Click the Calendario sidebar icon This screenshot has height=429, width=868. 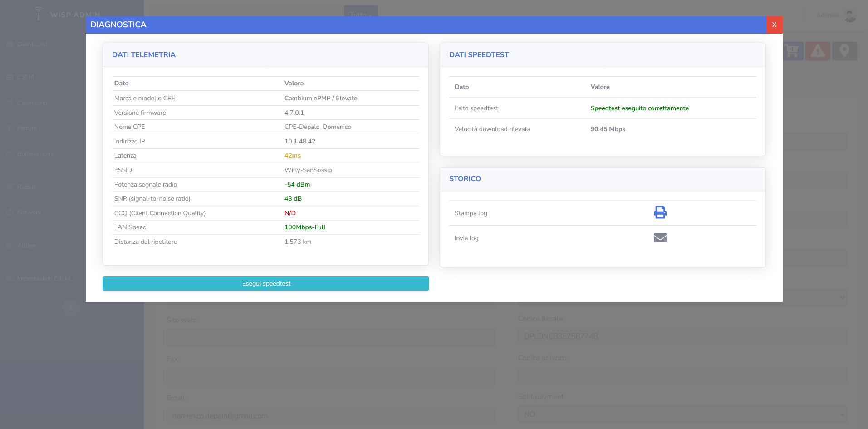(10, 103)
